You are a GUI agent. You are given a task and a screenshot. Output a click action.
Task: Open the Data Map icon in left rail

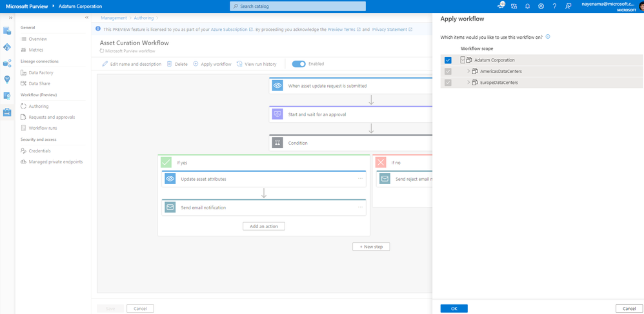tap(7, 47)
